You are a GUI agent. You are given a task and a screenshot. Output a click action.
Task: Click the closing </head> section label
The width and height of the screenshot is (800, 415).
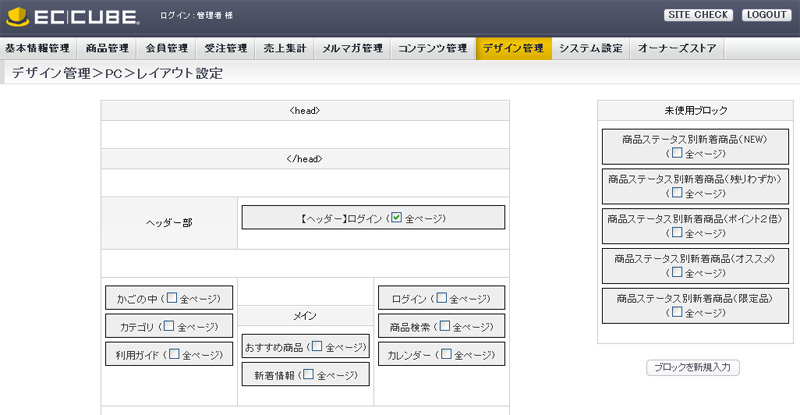point(305,159)
